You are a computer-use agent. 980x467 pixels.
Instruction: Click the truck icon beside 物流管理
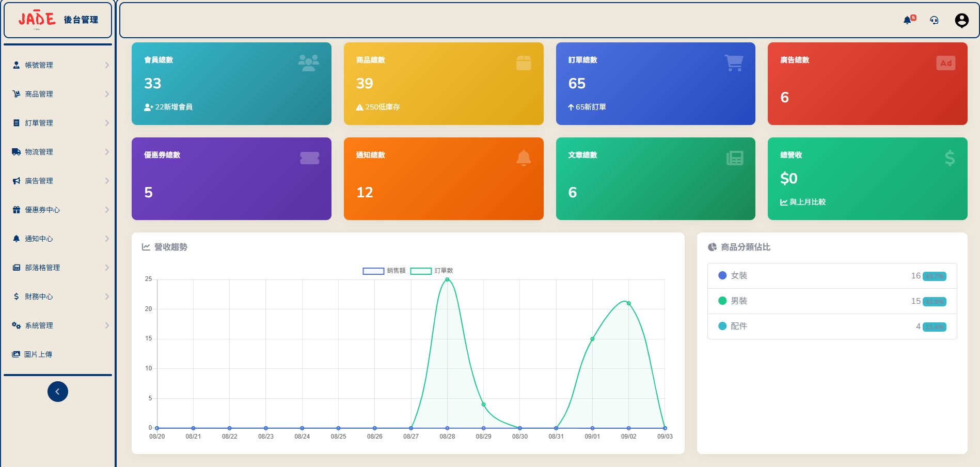[17, 152]
